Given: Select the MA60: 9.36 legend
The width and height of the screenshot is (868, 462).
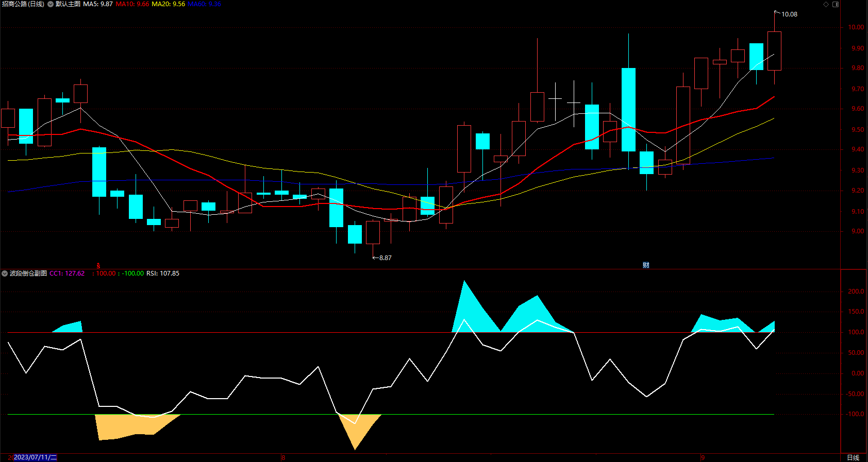Looking at the screenshot, I should tap(204, 4).
